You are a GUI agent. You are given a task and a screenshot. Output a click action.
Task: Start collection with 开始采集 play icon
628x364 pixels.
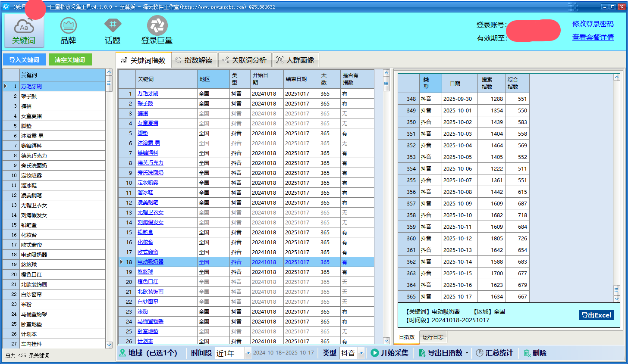(374, 353)
